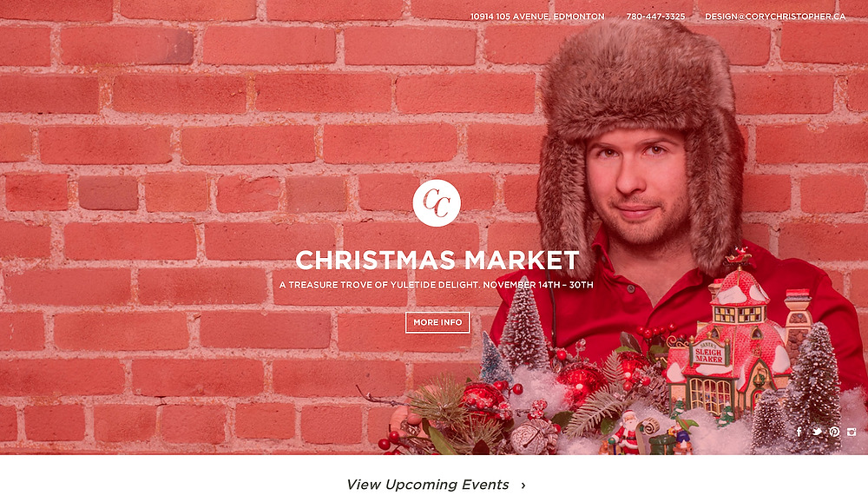
Task: Open the Facebook social icon
Action: [x=799, y=431]
